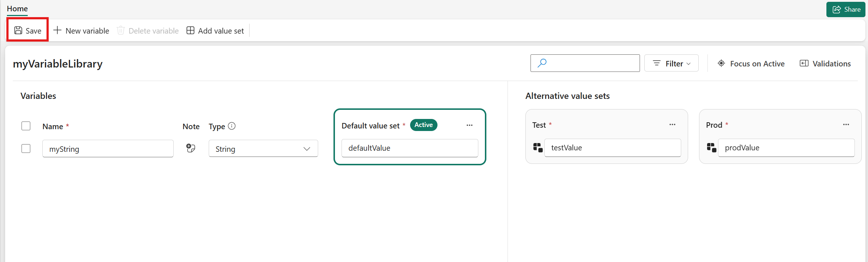Image resolution: width=868 pixels, height=262 pixels.
Task: Click the icon beside prodValue field
Action: 711,148
